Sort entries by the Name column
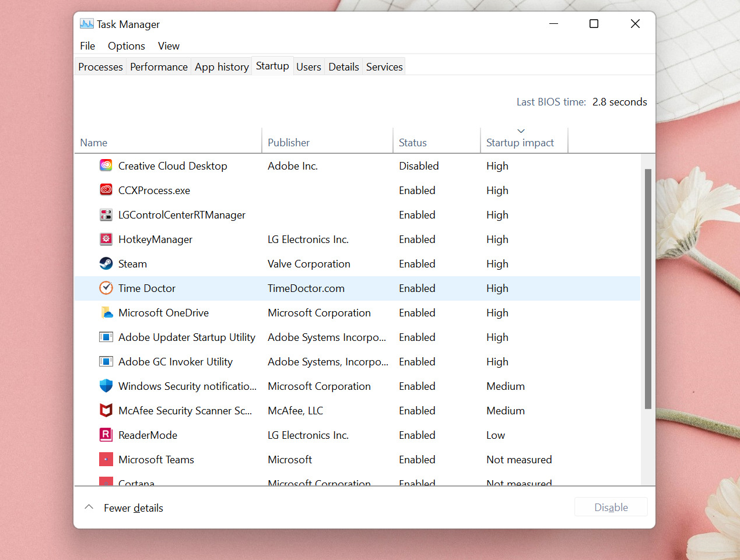 [x=93, y=142]
